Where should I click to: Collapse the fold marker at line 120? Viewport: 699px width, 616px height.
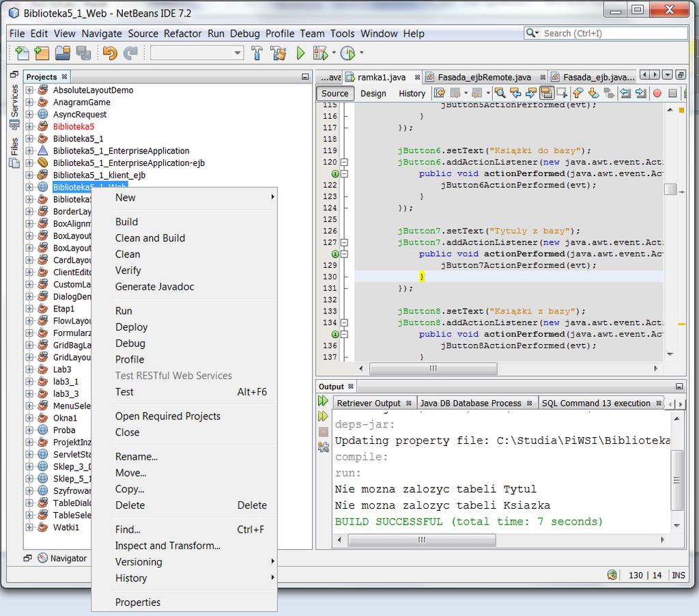pos(344,163)
